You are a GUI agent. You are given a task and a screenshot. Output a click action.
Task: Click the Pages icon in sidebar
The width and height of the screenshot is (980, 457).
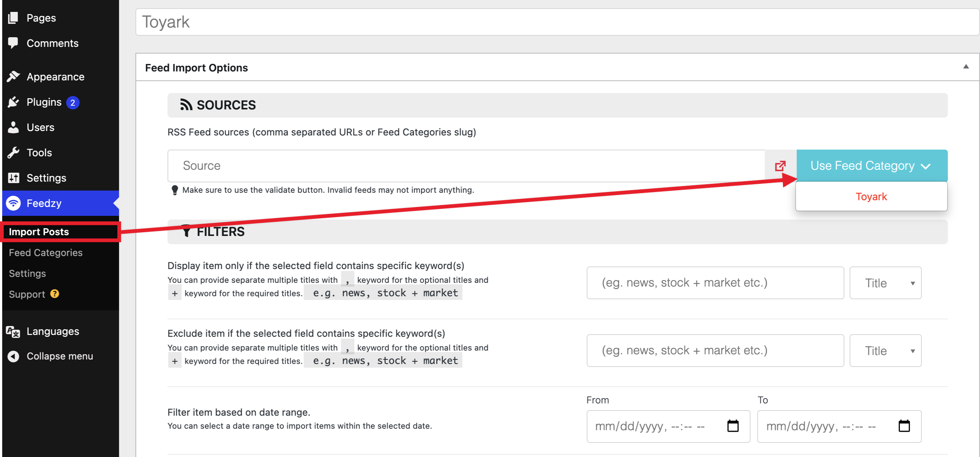coord(13,17)
